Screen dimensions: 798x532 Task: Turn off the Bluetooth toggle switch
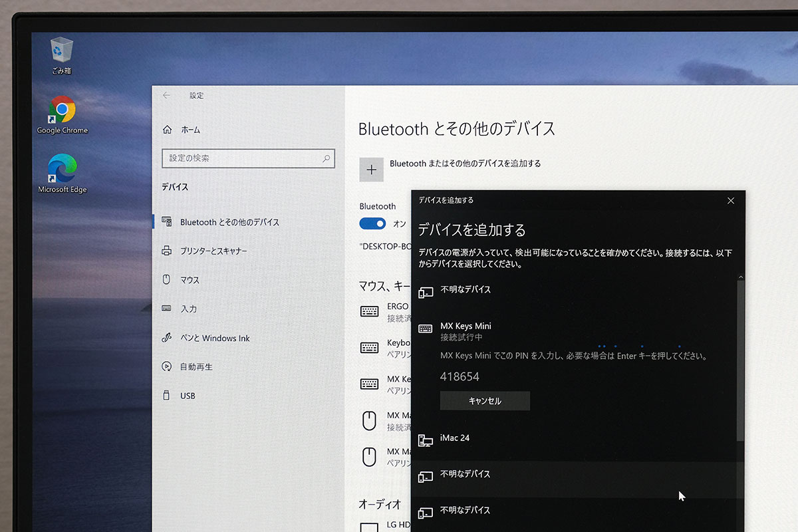tap(372, 223)
